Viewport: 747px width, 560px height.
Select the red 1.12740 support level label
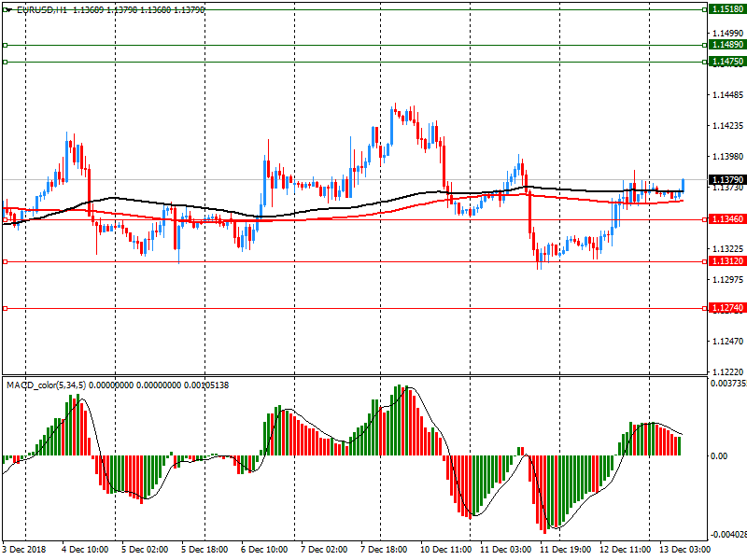click(x=726, y=307)
